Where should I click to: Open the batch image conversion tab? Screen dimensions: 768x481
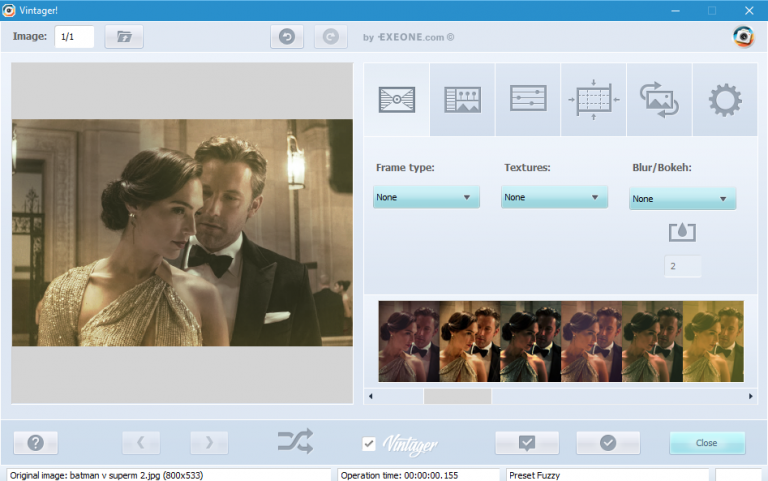click(x=659, y=99)
